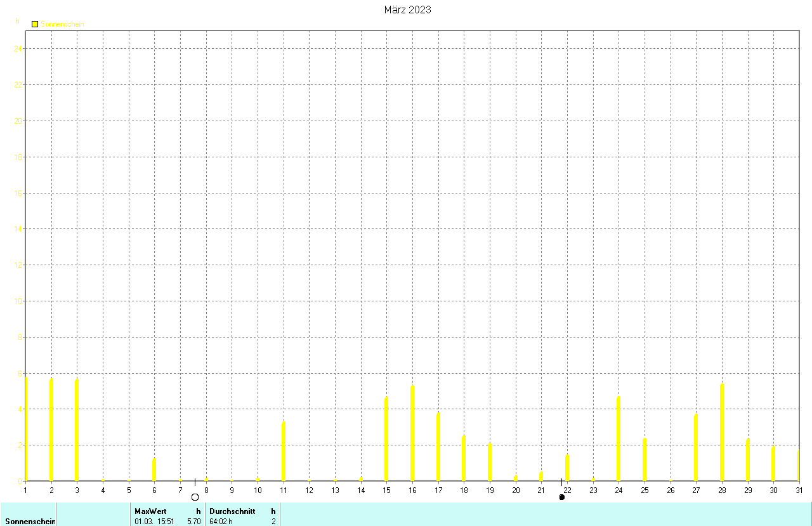Select the sunshine bar for day 17

pos(438,447)
